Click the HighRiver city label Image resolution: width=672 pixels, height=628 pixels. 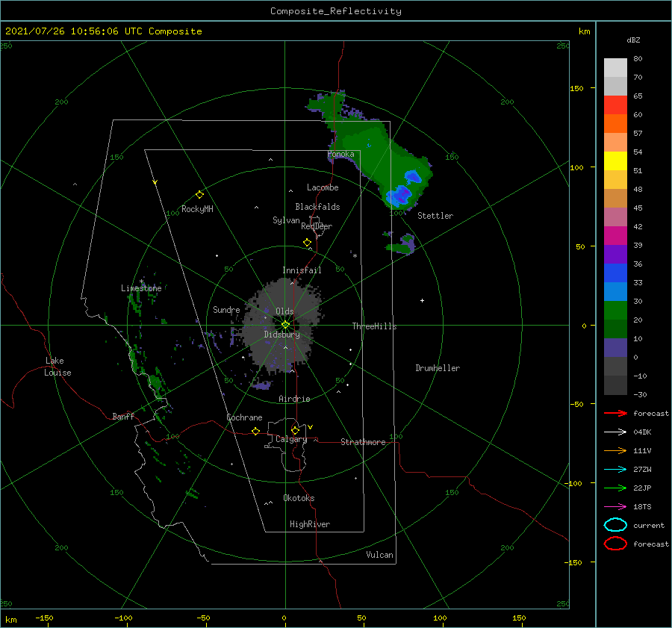tap(309, 524)
